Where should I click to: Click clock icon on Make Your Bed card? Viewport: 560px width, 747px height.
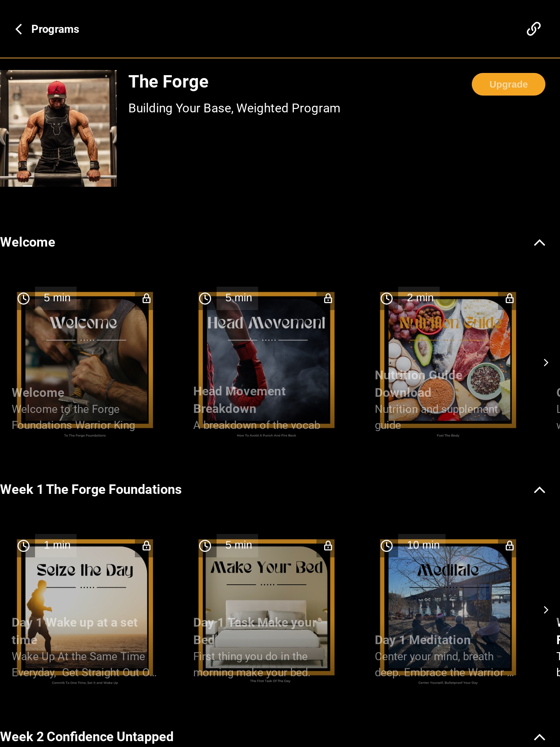pos(205,546)
